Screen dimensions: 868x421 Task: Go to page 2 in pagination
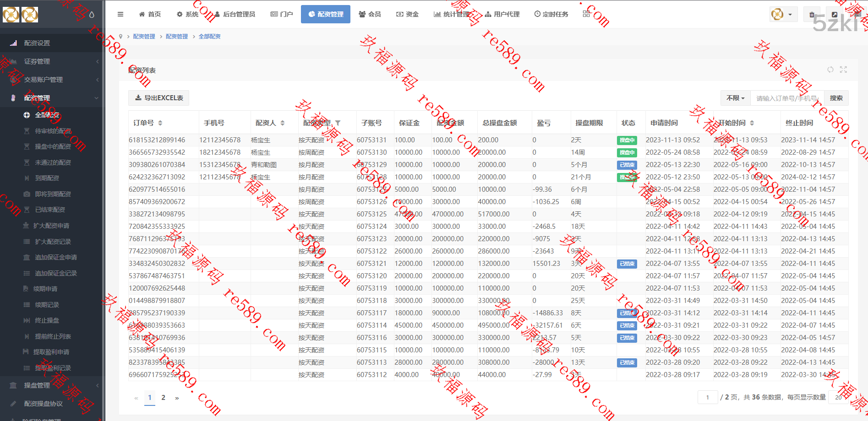coord(163,398)
